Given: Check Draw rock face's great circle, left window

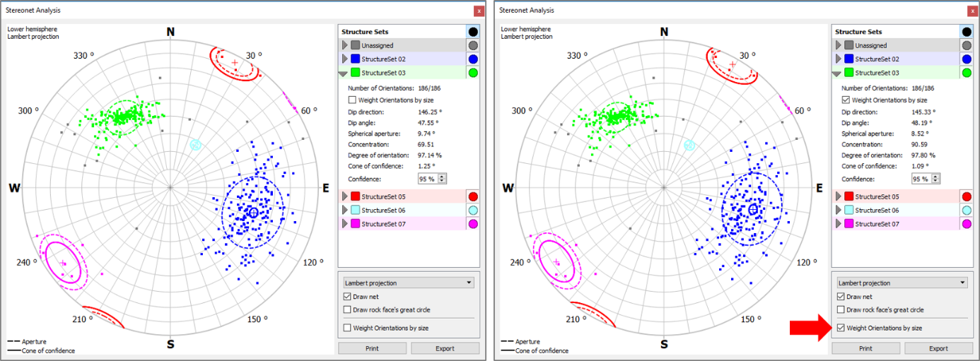Looking at the screenshot, I should coord(346,309).
